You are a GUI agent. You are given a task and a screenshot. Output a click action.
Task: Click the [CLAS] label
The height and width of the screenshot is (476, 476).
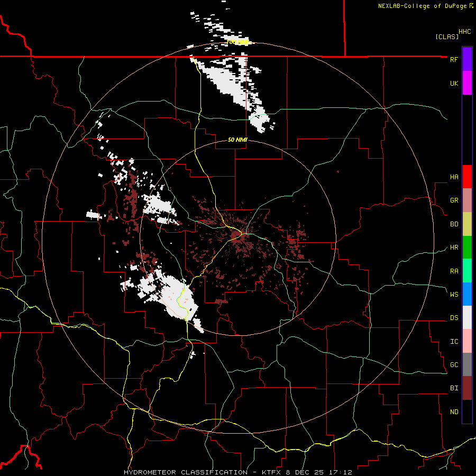point(447,36)
